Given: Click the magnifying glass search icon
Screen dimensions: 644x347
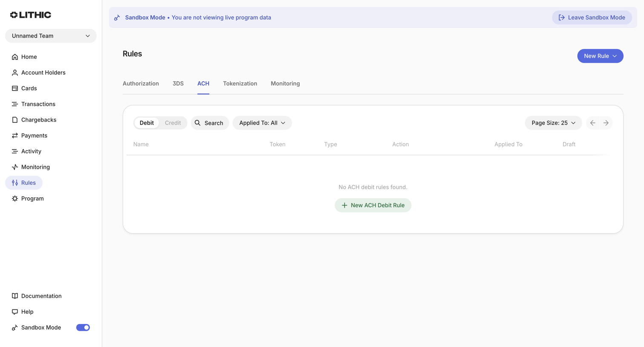Looking at the screenshot, I should click(198, 123).
